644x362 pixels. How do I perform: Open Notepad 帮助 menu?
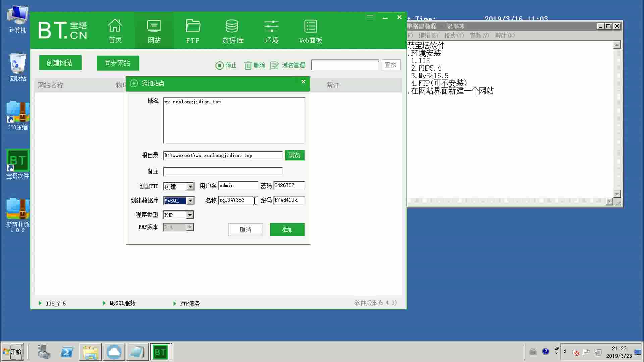tap(505, 35)
